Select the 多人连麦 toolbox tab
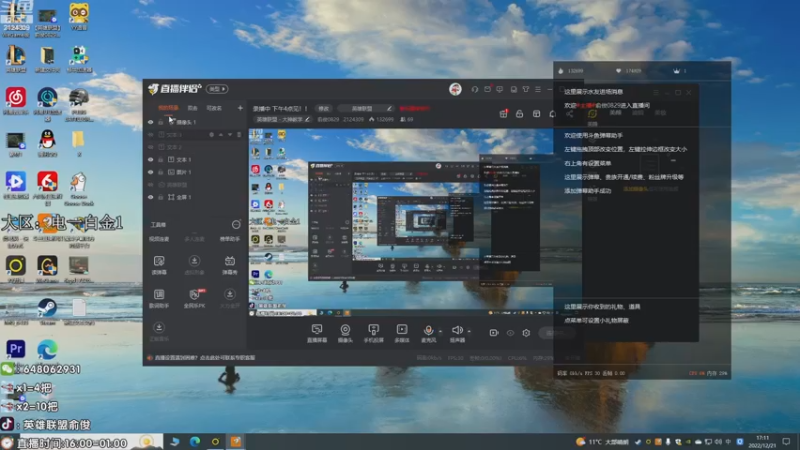Viewport: 800px width, 450px height. pyautogui.click(x=194, y=239)
